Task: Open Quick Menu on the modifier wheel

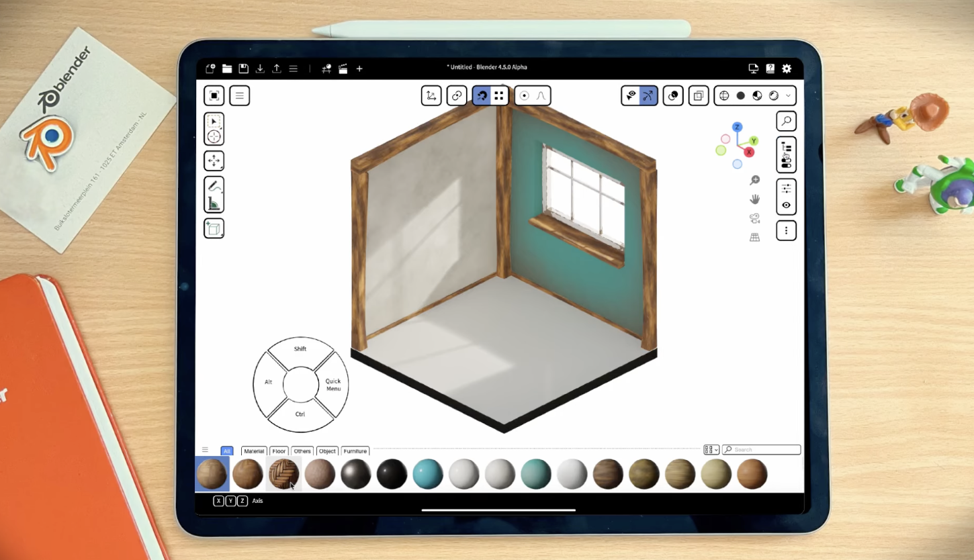Action: coord(333,385)
